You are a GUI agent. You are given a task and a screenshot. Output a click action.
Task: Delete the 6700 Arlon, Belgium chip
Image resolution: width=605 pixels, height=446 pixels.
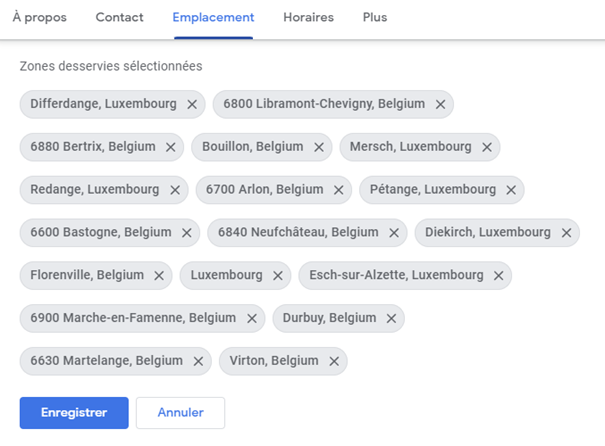339,190
